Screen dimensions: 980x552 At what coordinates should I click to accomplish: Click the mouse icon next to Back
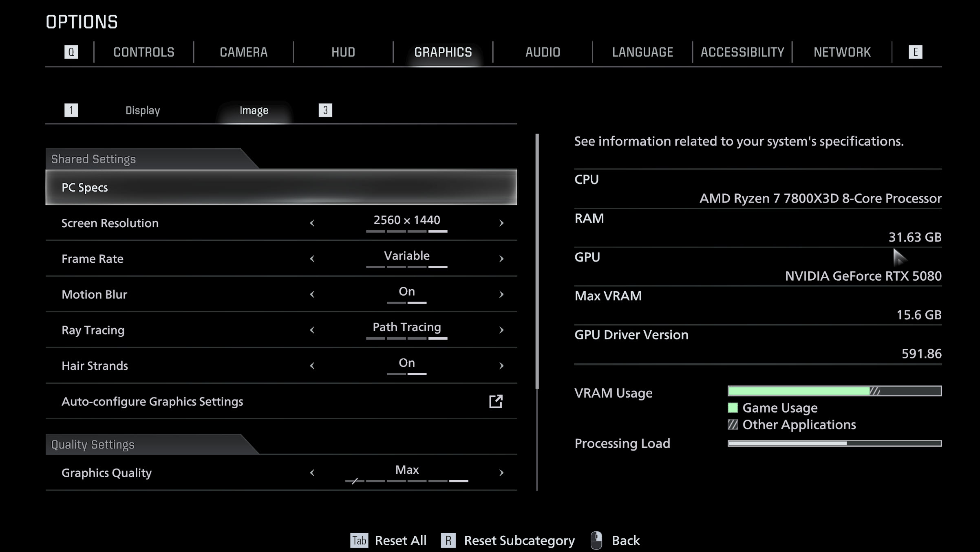[x=596, y=541]
